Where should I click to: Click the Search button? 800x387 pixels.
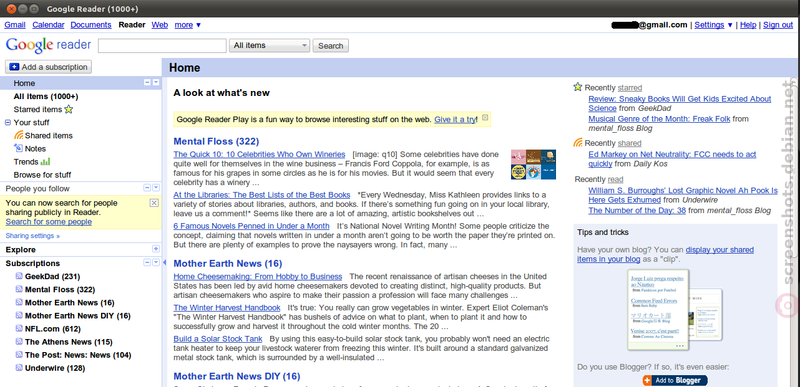click(x=331, y=45)
